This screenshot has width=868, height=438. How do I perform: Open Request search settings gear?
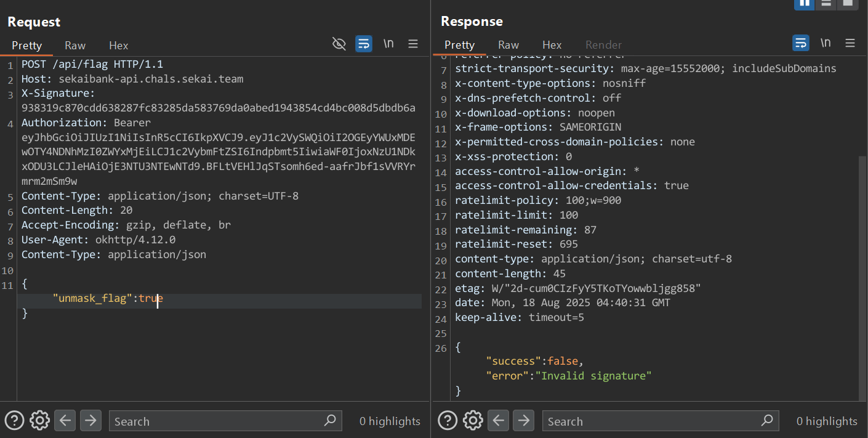point(39,421)
